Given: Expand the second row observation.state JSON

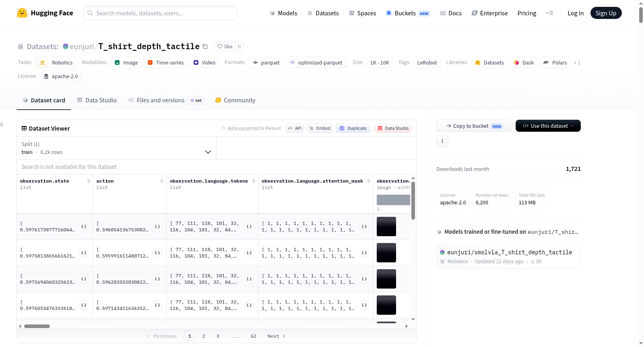Looking at the screenshot, I should click(84, 253).
